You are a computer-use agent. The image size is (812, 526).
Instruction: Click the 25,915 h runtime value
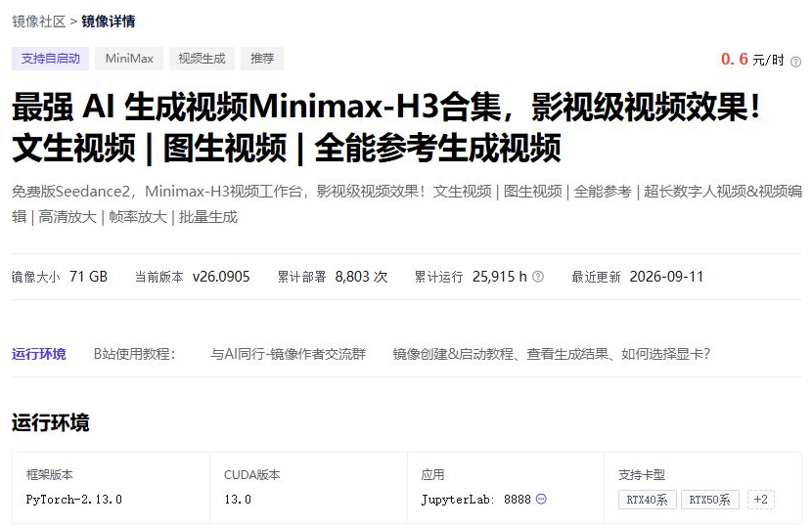500,277
